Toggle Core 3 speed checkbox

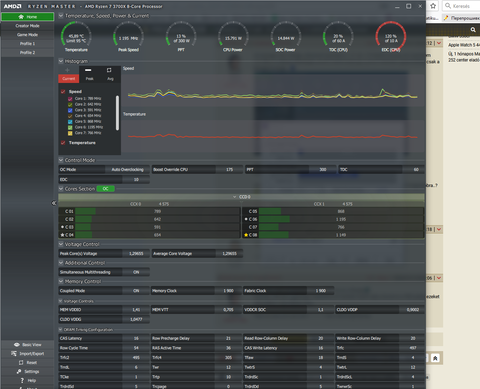click(70, 110)
